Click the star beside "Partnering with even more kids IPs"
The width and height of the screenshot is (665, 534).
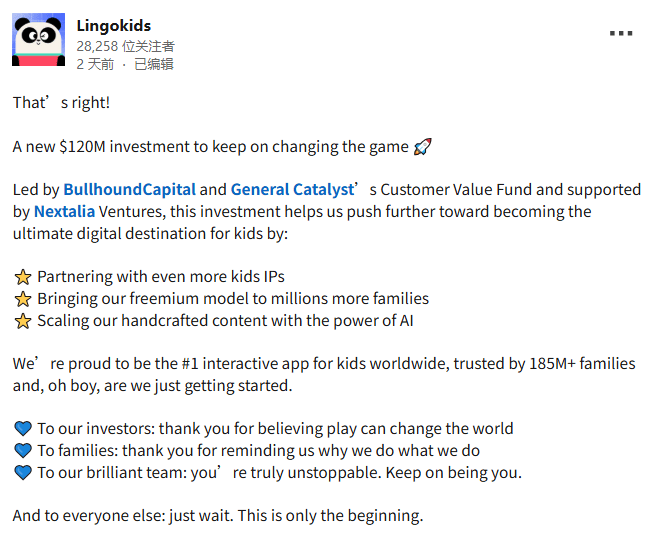point(23,277)
